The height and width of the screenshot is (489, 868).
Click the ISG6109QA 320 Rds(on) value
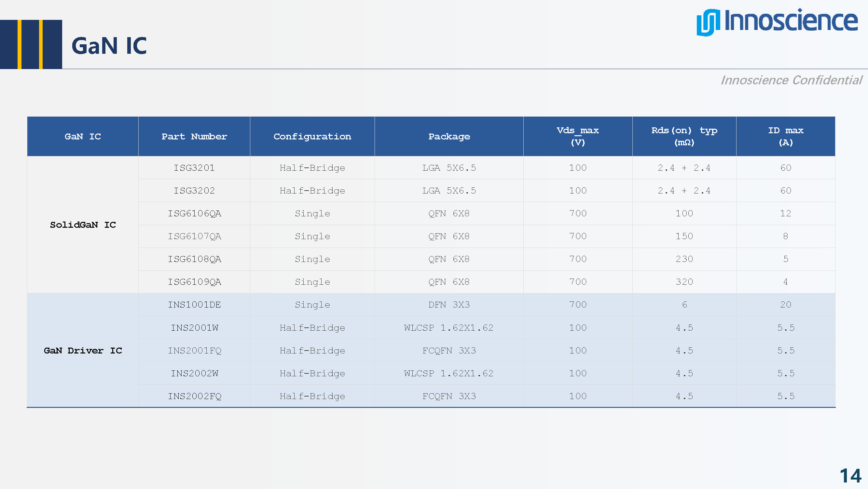pyautogui.click(x=684, y=282)
